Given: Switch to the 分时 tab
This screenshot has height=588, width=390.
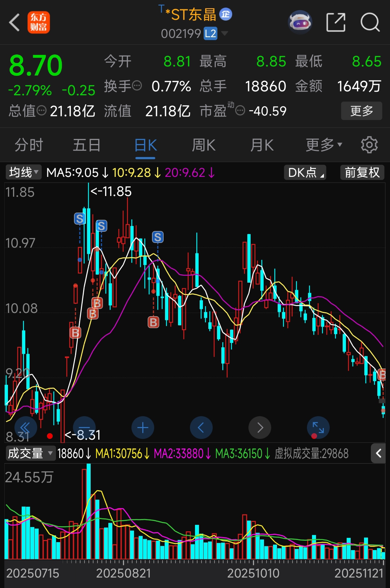Looking at the screenshot, I should 29,145.
